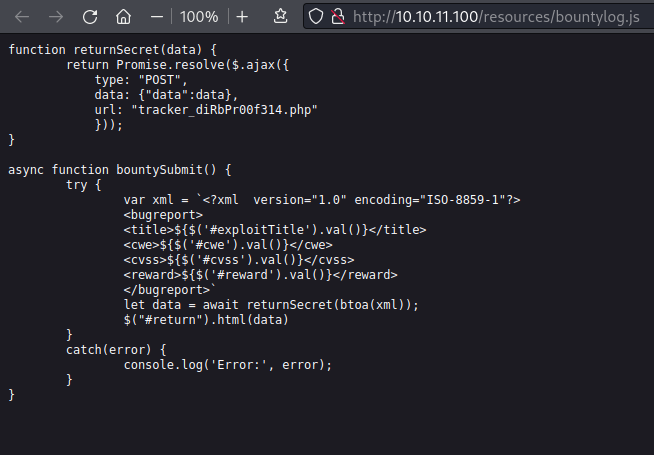Click the forward navigation arrow
Screen dimensions: 654x455
(56, 17)
